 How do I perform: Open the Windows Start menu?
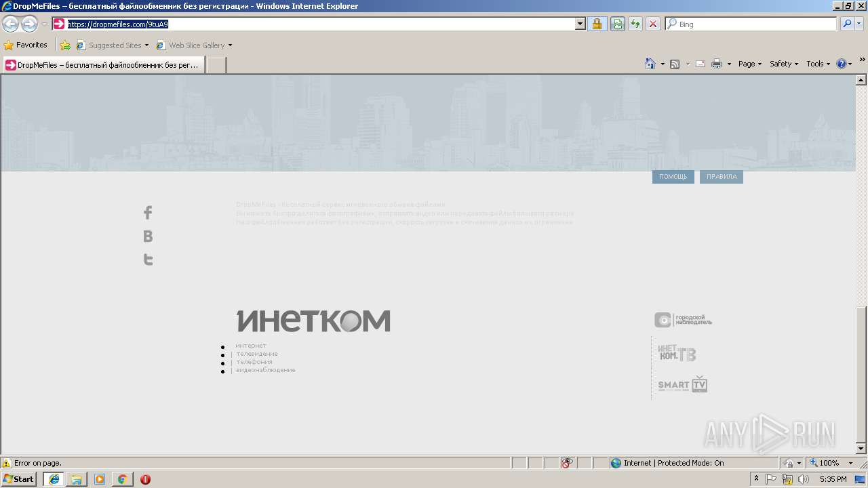tap(19, 479)
